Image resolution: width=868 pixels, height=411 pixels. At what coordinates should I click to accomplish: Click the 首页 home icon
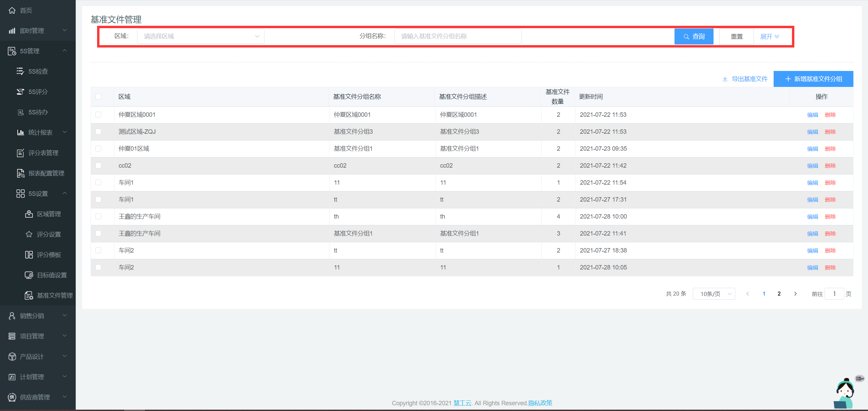12,10
